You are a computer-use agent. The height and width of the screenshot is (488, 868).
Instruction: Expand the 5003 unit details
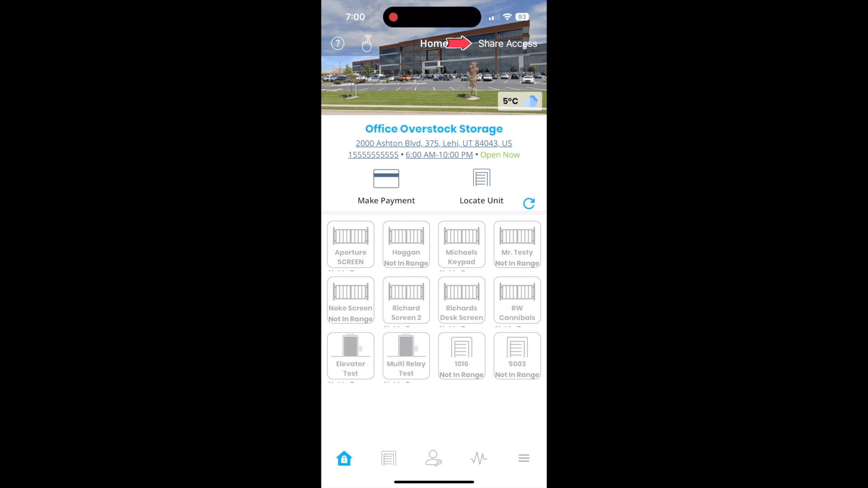[517, 356]
